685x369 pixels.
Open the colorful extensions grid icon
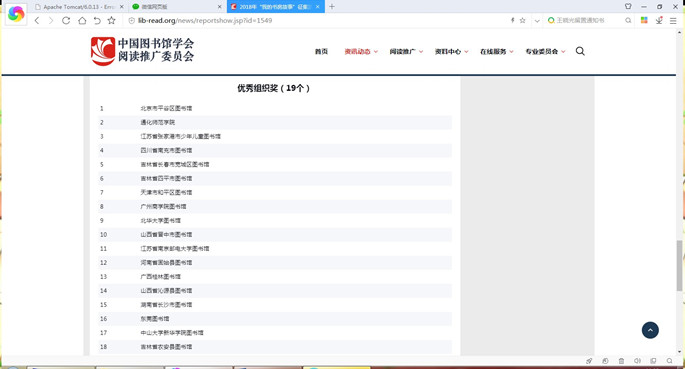644,21
